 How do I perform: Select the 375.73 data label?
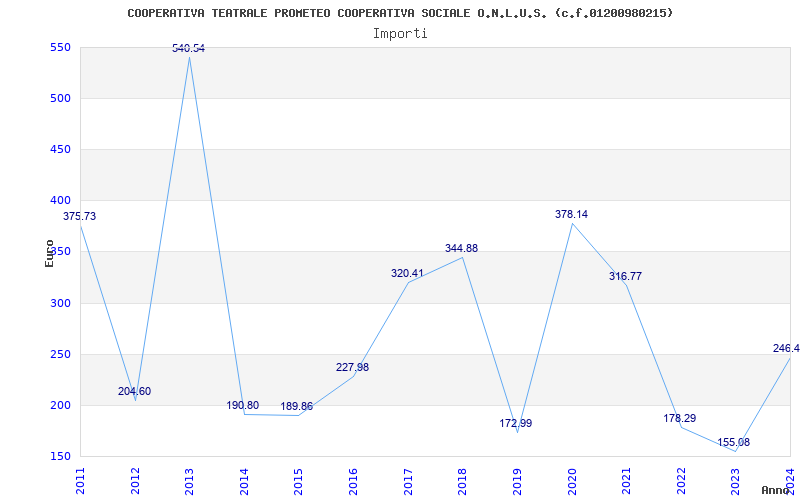coord(80,216)
